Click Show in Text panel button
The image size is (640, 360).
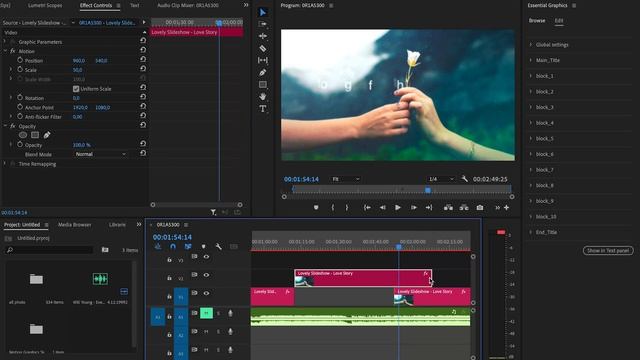(608, 251)
